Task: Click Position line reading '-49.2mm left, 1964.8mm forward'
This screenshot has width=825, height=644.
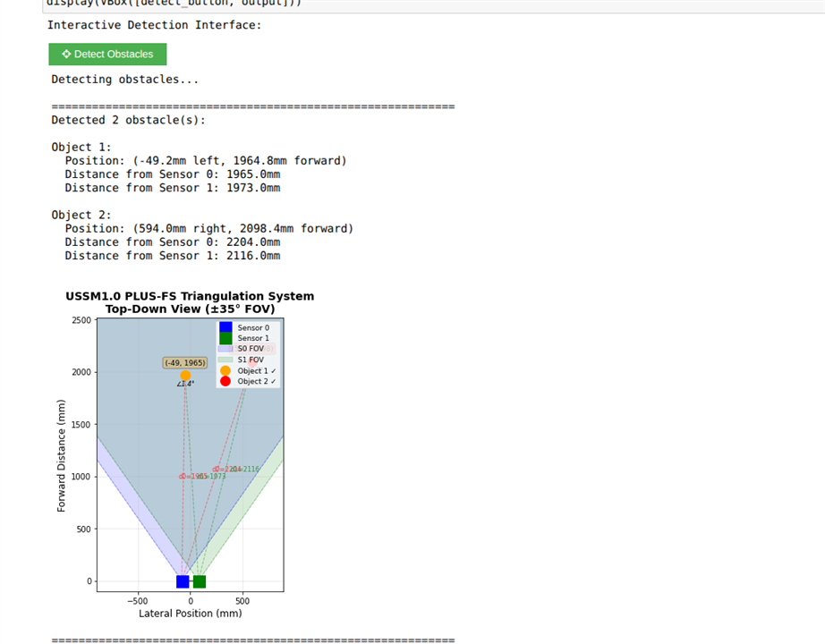Action: click(206, 160)
